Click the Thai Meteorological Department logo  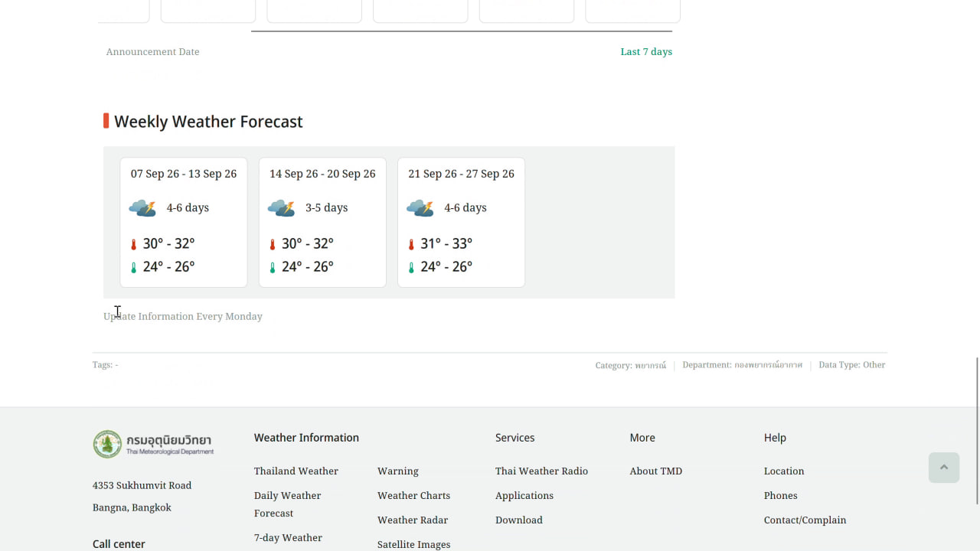coord(153,444)
